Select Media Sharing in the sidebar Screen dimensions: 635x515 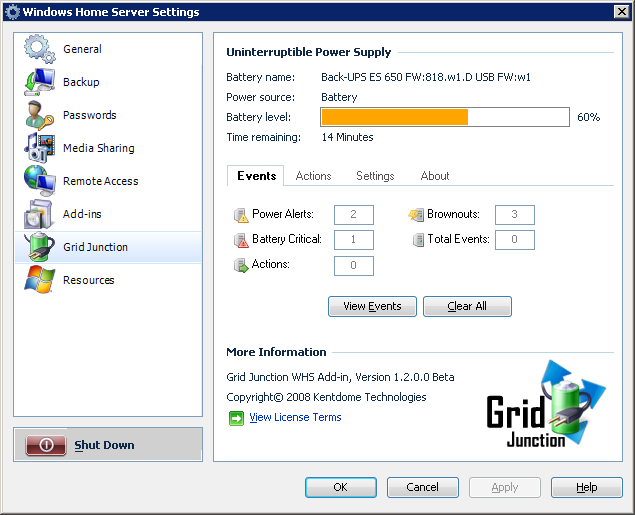click(x=108, y=148)
